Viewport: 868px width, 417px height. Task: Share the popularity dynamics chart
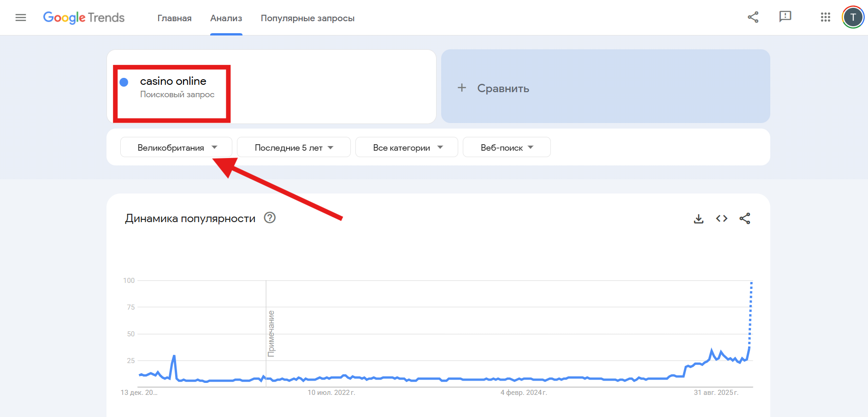745,219
